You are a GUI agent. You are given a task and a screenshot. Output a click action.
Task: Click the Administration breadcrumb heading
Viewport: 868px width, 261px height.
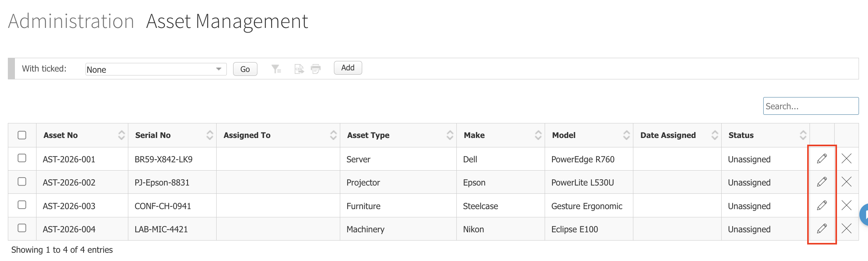point(71,21)
